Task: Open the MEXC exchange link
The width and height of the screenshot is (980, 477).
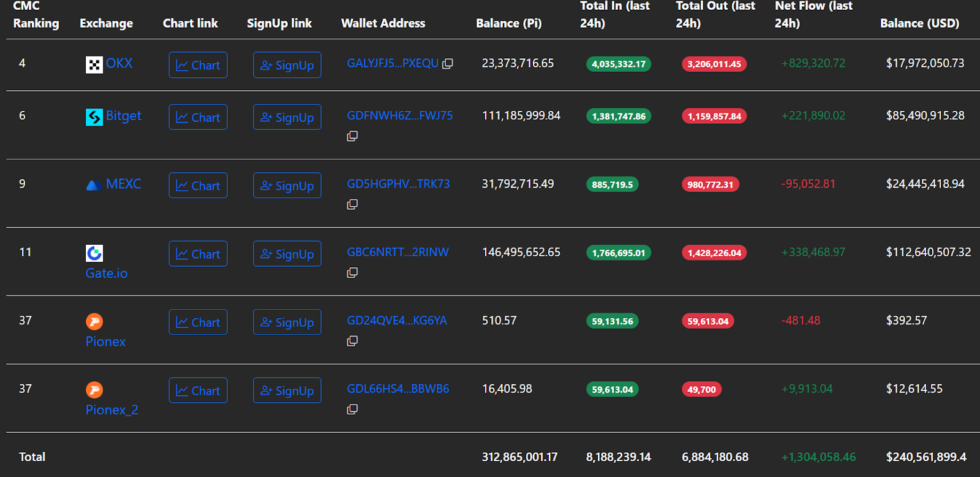Action: 123,184
